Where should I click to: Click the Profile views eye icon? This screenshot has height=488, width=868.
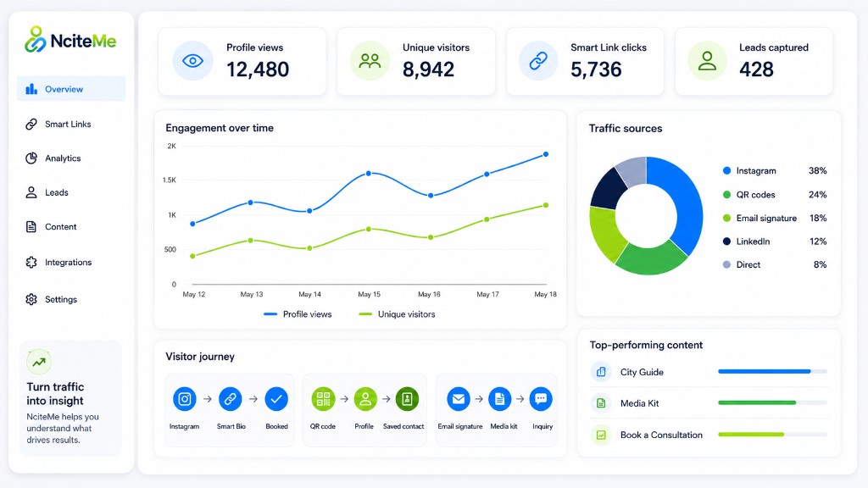[192, 61]
